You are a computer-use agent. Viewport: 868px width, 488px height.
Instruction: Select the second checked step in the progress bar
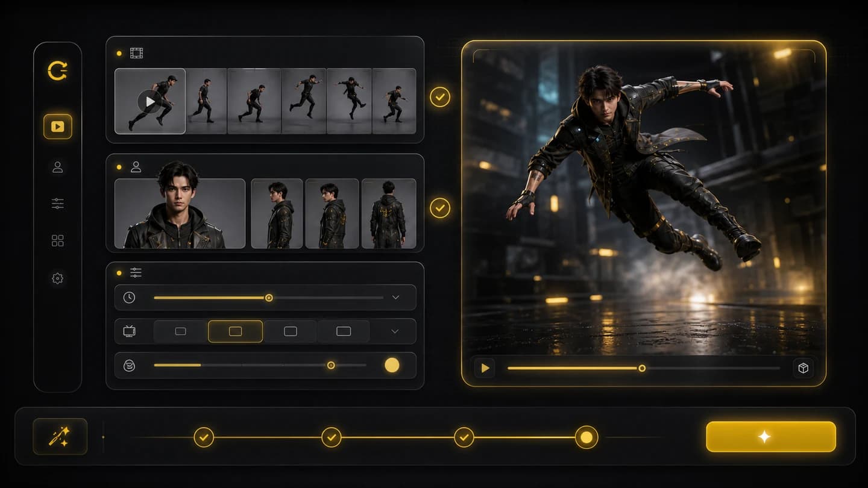pos(331,437)
